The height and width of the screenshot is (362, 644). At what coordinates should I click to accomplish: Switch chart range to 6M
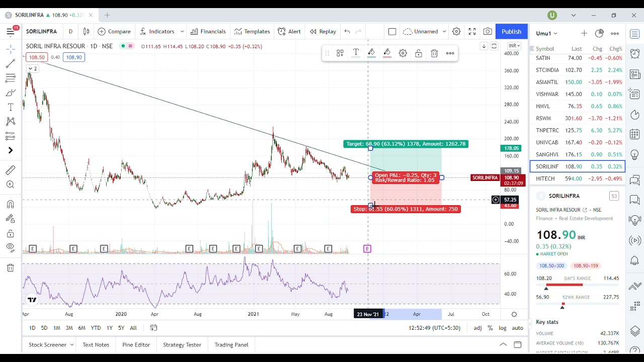(82, 328)
